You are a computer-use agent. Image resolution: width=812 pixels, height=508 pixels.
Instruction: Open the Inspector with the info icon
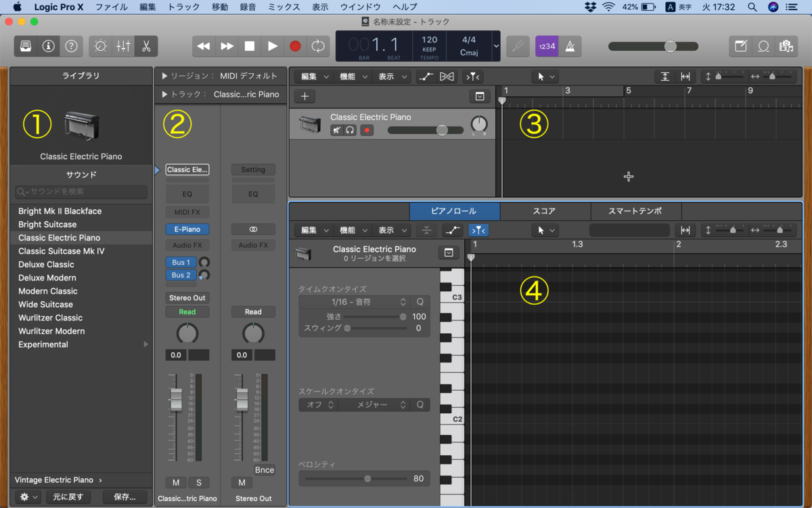48,46
